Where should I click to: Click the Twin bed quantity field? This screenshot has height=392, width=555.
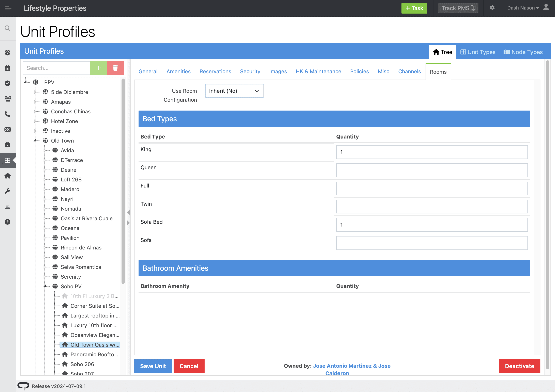click(432, 207)
